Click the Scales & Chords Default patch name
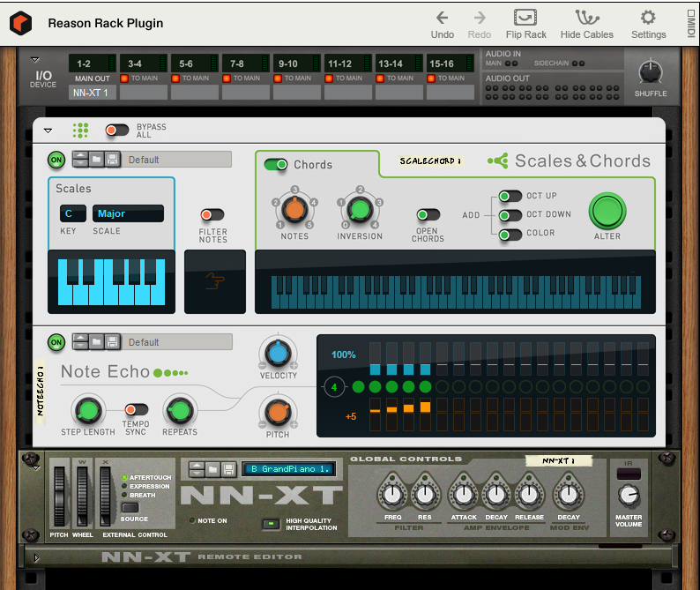Viewport: 700px width, 590px height. point(176,160)
